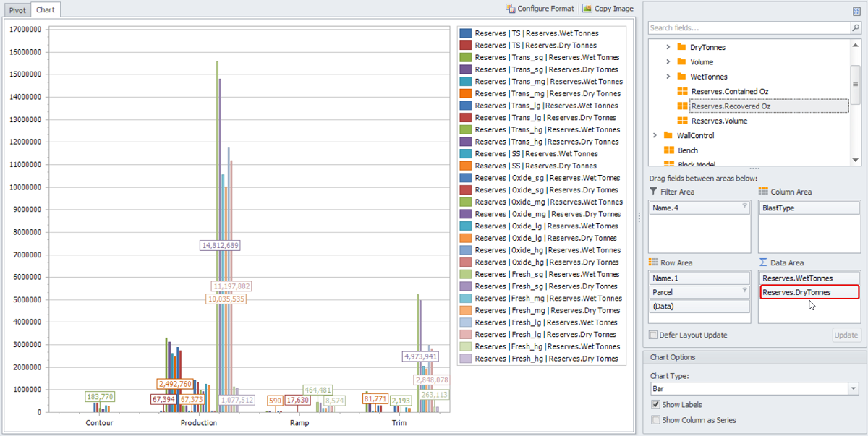This screenshot has height=436, width=868.
Task: Expand the Volume folder
Action: pyautogui.click(x=668, y=62)
